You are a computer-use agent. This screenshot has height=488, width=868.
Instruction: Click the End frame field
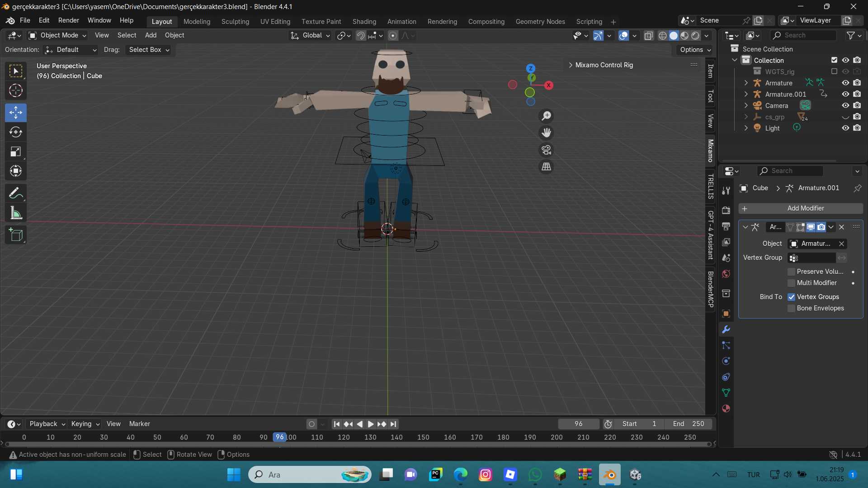(x=688, y=424)
